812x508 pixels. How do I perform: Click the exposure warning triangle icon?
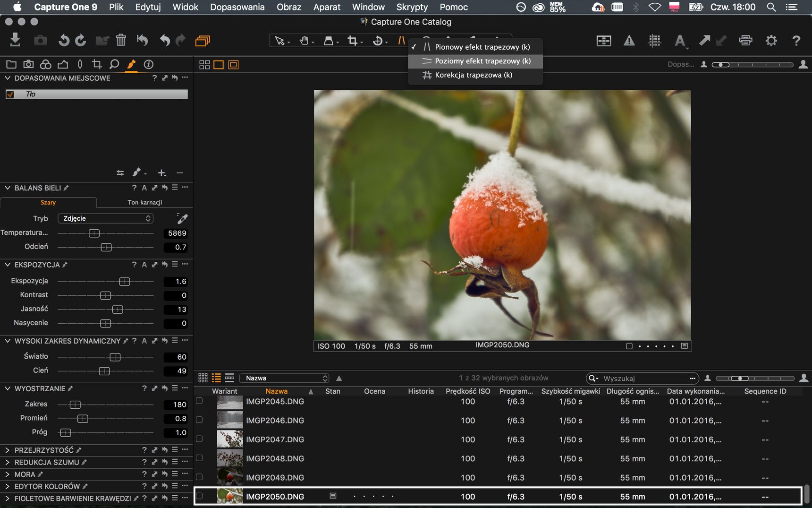pyautogui.click(x=629, y=41)
